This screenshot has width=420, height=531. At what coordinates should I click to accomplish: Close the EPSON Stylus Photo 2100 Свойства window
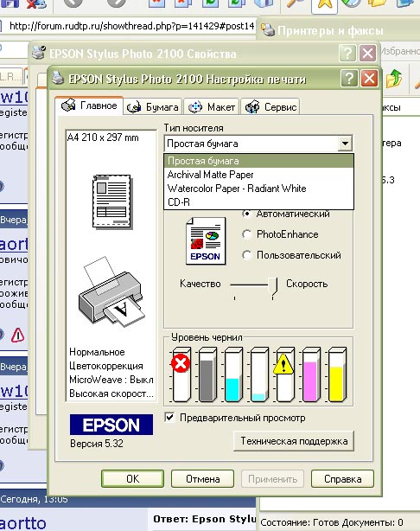tap(367, 53)
